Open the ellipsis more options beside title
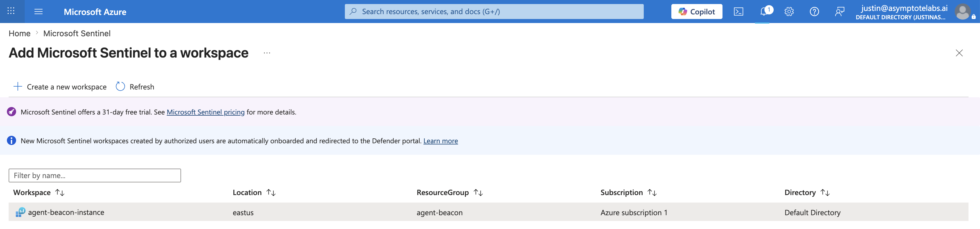This screenshot has height=229, width=980. click(267, 53)
